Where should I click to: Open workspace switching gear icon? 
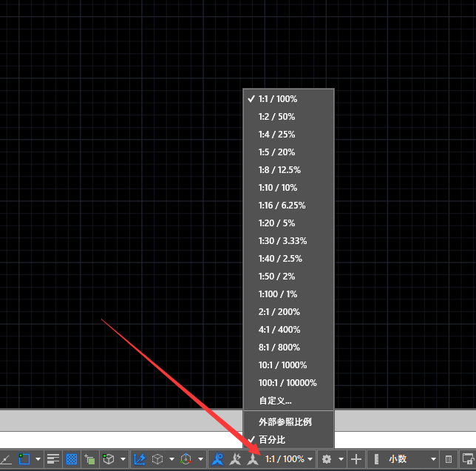(x=327, y=459)
